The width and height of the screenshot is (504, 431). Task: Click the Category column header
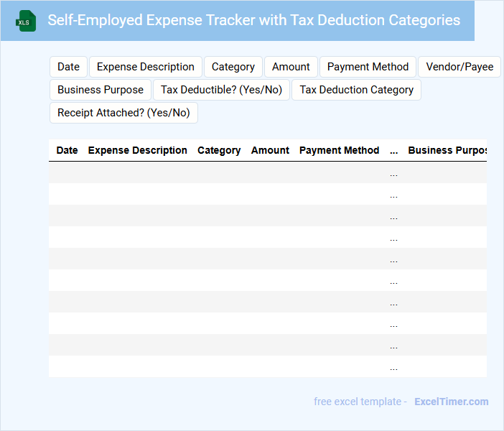click(219, 150)
